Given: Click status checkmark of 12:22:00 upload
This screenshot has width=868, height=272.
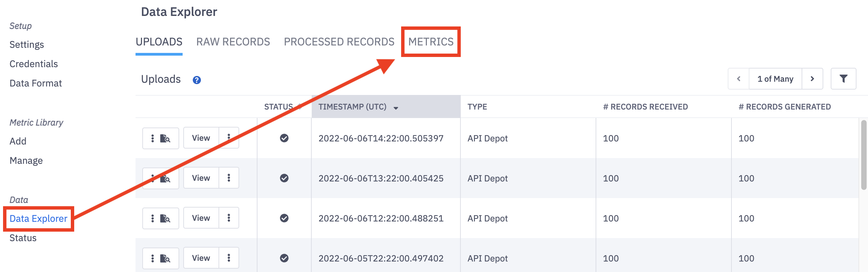Looking at the screenshot, I should click(284, 218).
